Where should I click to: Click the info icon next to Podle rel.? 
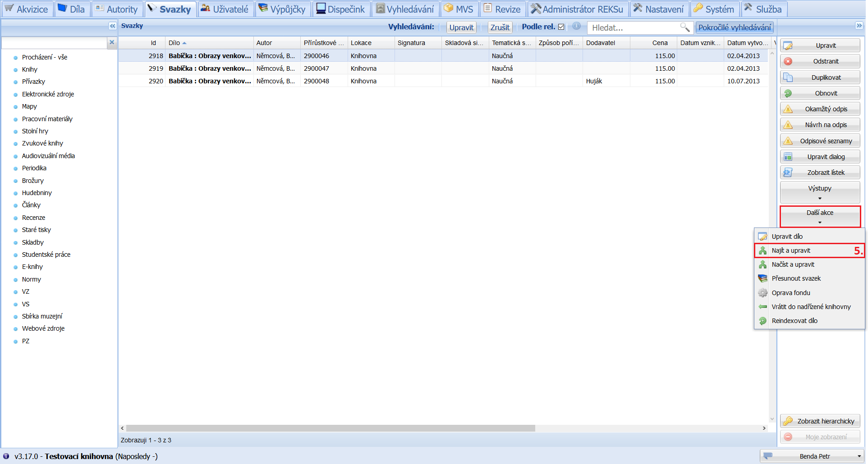point(576,27)
